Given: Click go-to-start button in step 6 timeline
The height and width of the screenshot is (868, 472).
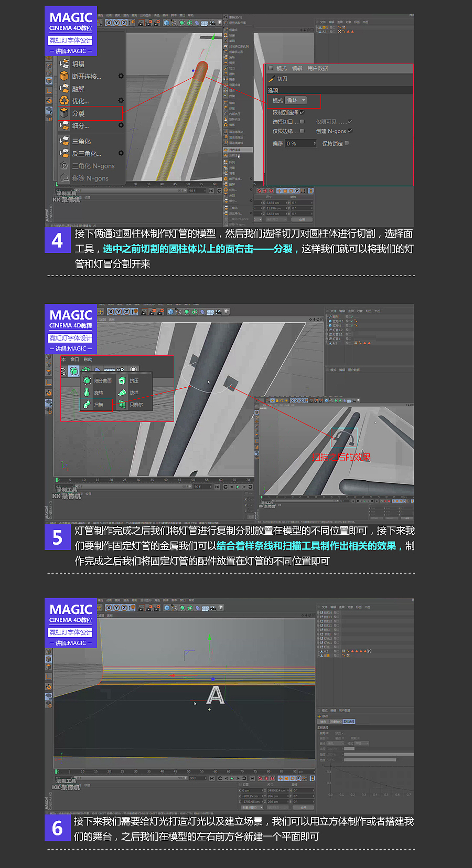Looking at the screenshot, I should [x=212, y=778].
